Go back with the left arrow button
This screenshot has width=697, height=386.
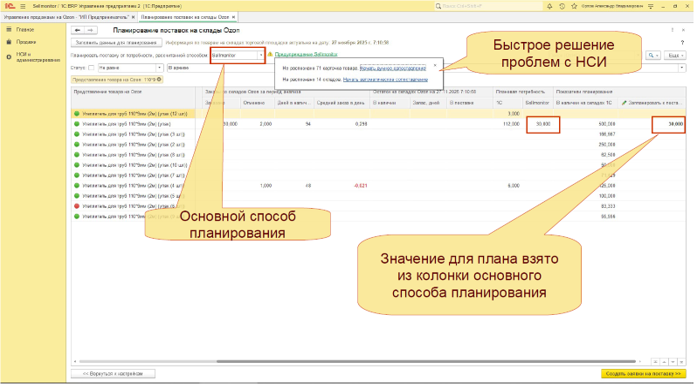tap(78, 30)
